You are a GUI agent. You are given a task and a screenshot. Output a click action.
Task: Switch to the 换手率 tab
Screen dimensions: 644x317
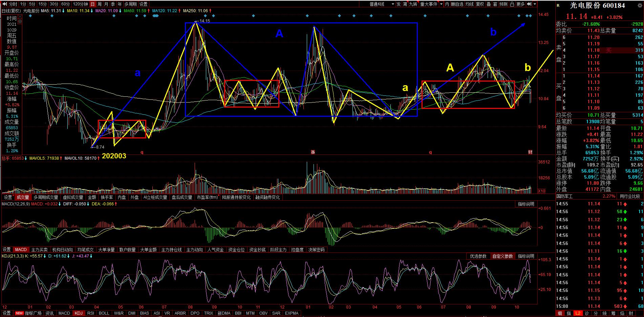107,197
